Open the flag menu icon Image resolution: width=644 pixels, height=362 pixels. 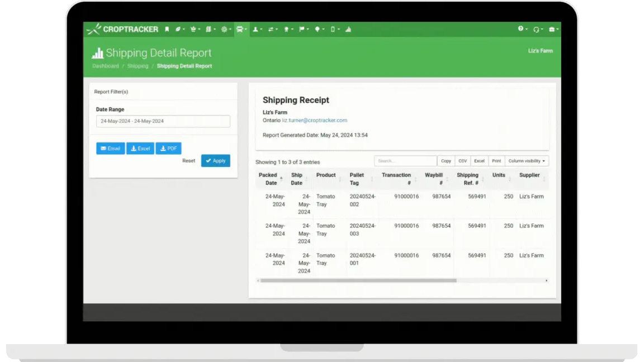pos(304,29)
